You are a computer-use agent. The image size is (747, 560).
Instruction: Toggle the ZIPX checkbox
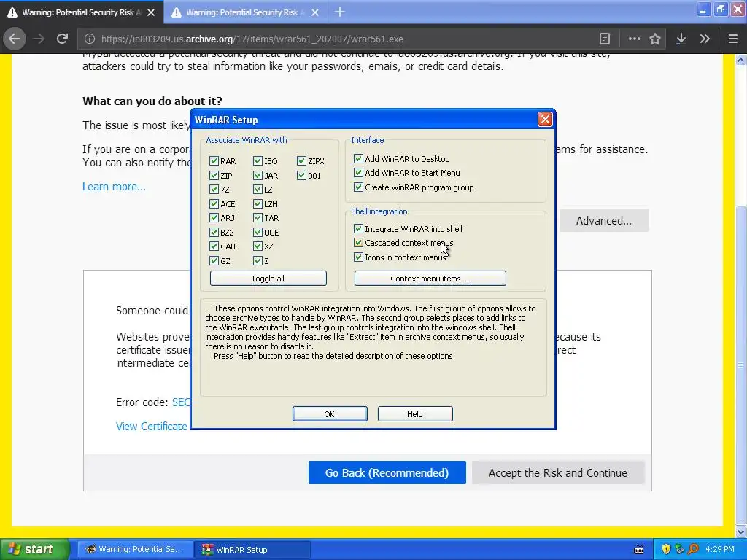tap(301, 161)
